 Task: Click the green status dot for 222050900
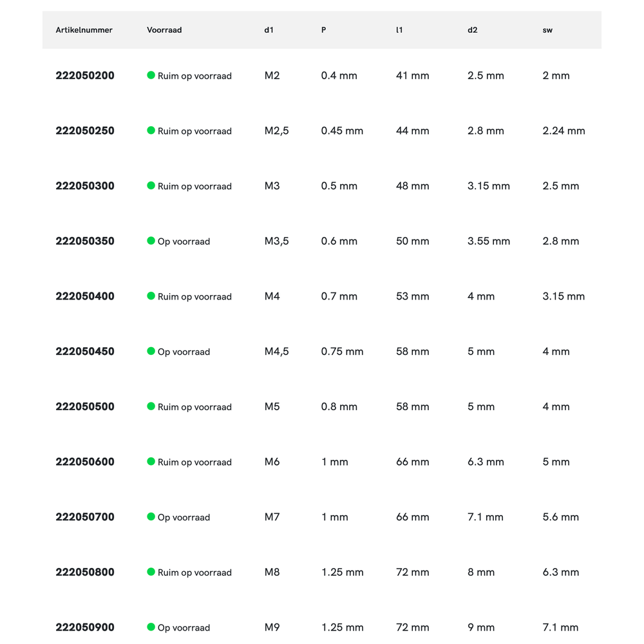click(x=151, y=627)
